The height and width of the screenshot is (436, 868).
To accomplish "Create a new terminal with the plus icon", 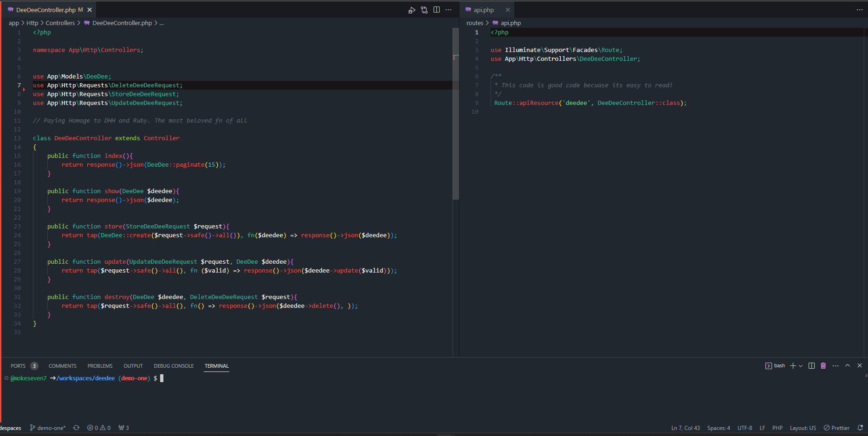I will pyautogui.click(x=793, y=366).
